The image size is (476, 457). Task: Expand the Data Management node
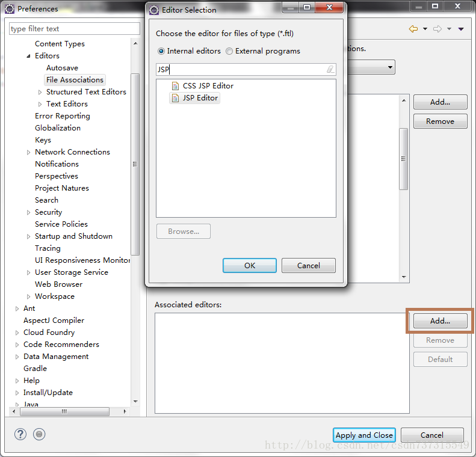tap(17, 357)
